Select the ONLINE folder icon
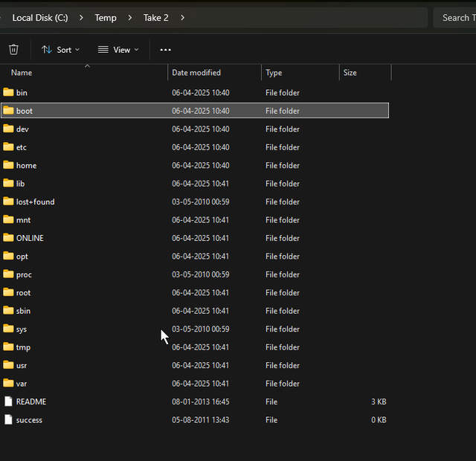This screenshot has width=476, height=461. (8, 238)
